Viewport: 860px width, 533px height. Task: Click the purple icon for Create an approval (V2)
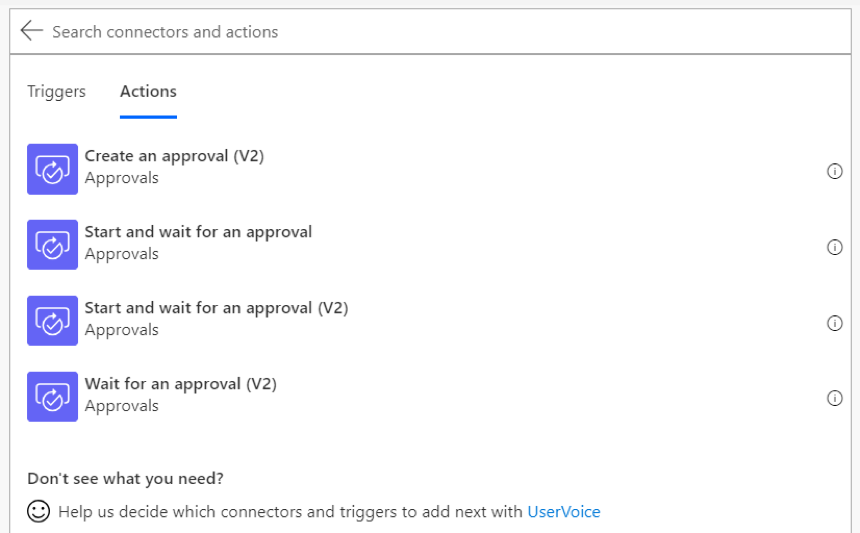[53, 169]
